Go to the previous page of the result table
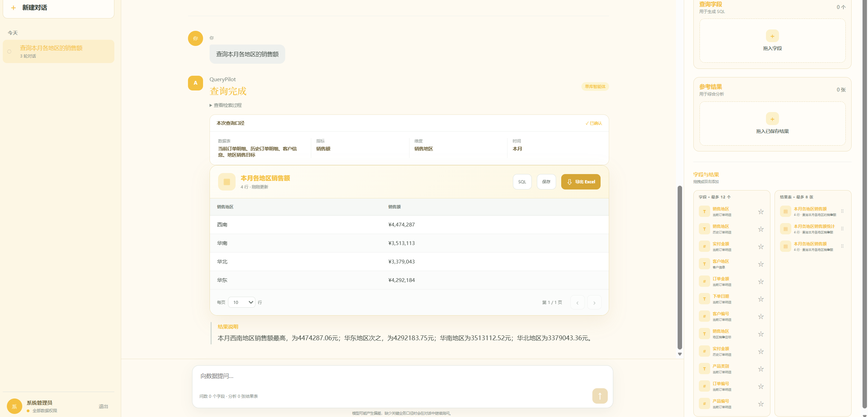The height and width of the screenshot is (417, 868). [x=577, y=303]
